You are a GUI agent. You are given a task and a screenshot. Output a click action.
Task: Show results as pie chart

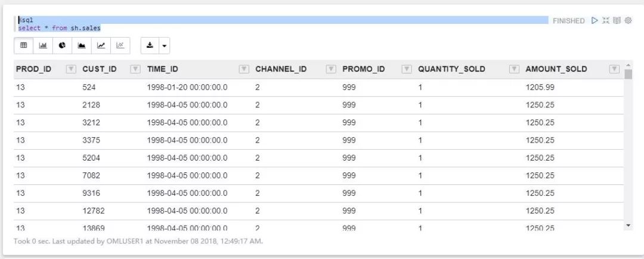(x=62, y=45)
